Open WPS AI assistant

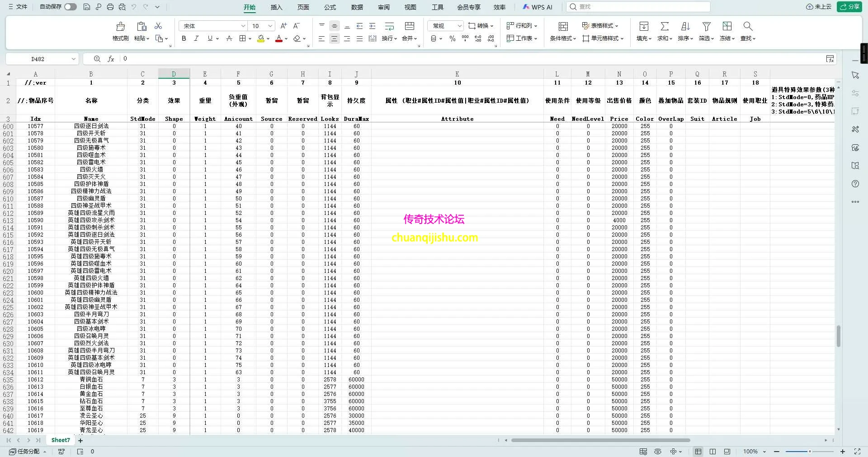coord(538,7)
